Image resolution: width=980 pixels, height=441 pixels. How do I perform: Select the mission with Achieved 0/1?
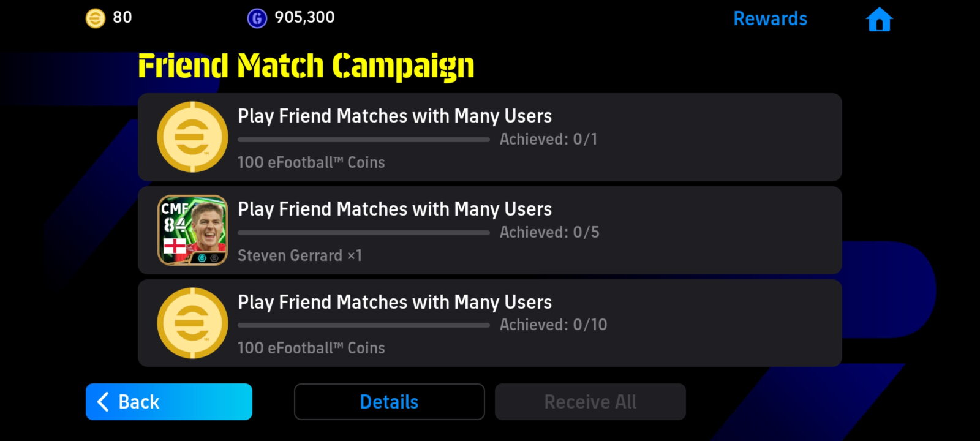[489, 137]
